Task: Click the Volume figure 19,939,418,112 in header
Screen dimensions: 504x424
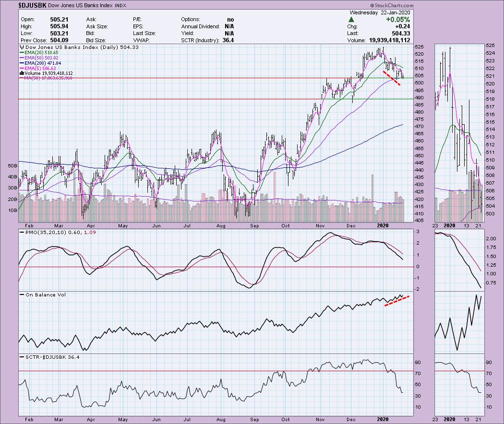Action: pos(390,40)
